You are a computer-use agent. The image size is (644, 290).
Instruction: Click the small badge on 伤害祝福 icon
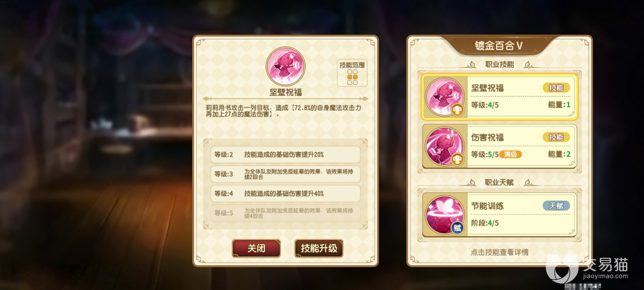tap(457, 160)
